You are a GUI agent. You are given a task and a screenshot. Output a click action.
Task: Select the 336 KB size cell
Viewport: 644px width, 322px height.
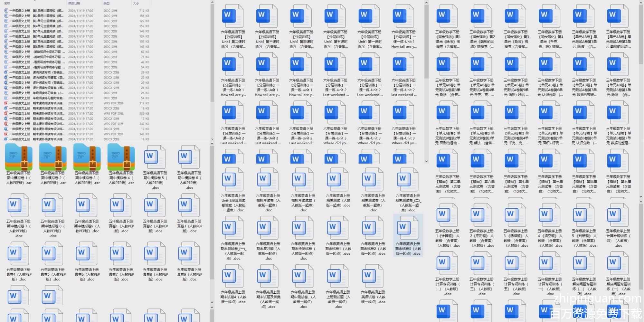[x=144, y=114]
